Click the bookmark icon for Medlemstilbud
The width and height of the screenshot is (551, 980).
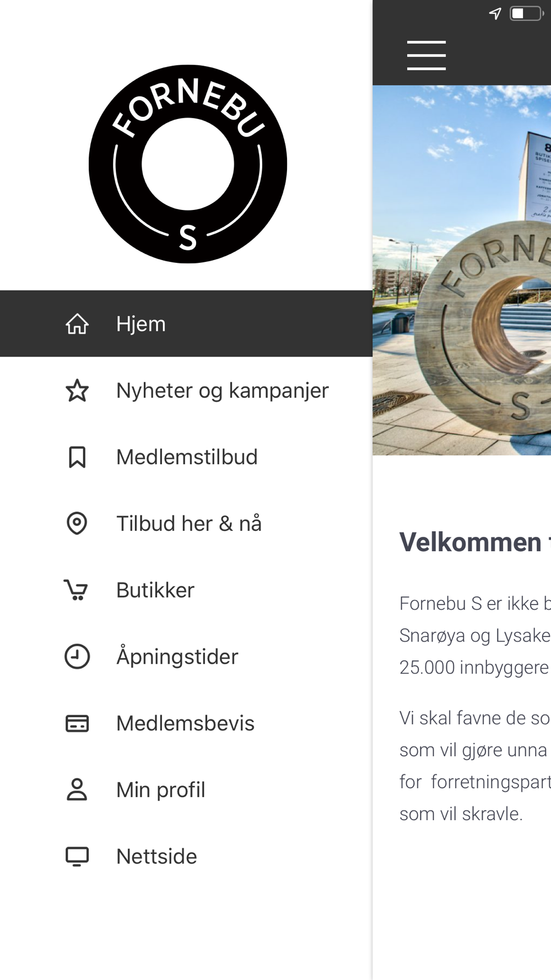pos(77,457)
